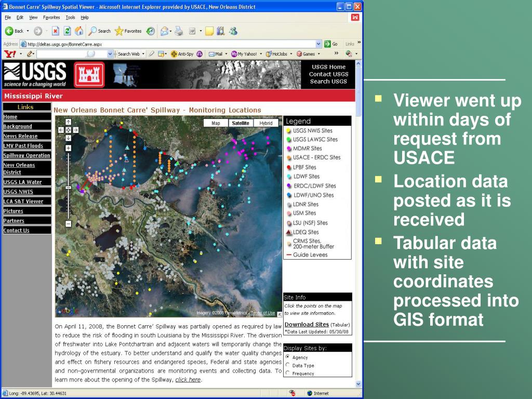Open Games toolbar button

point(306,54)
